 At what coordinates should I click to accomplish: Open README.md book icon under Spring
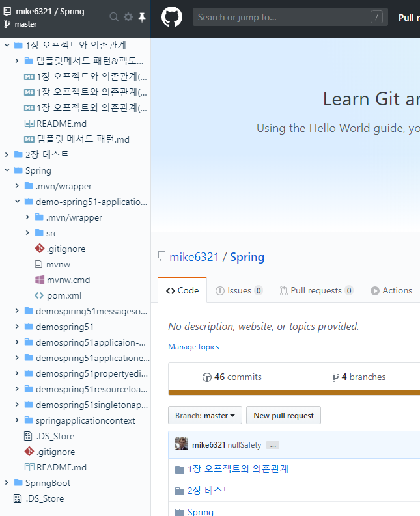[29, 467]
